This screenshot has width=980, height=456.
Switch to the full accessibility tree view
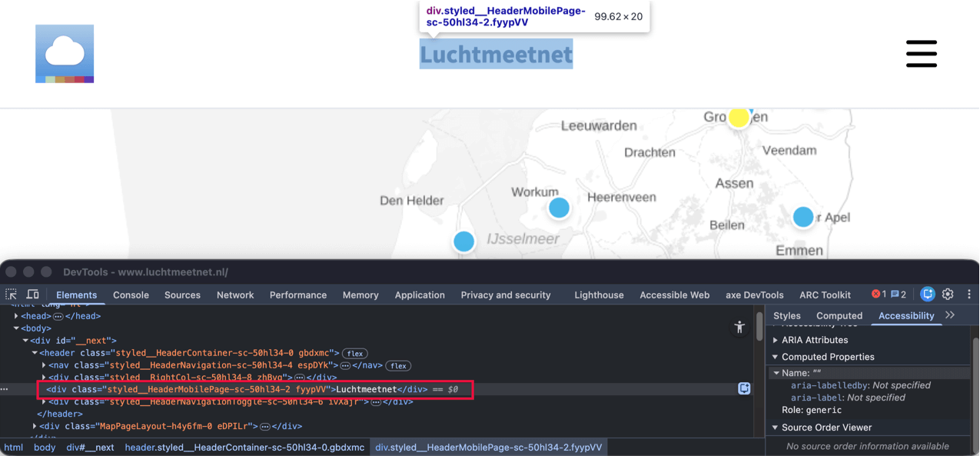click(739, 327)
